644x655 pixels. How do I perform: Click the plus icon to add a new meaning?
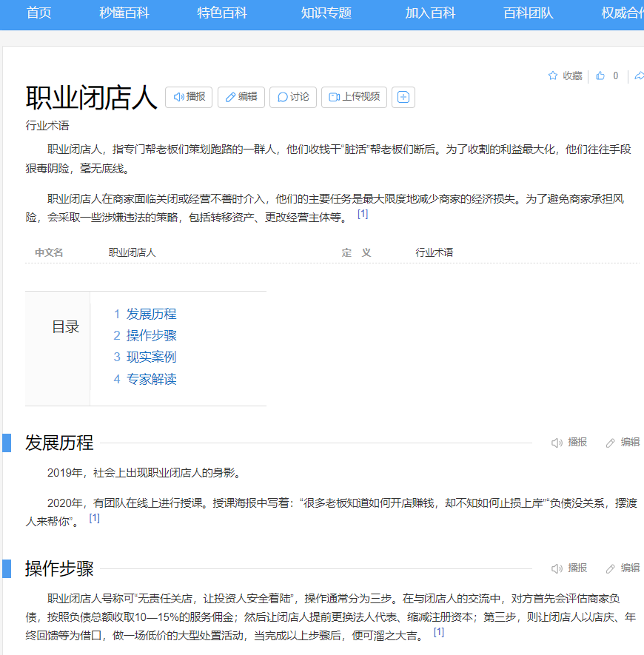(x=403, y=97)
